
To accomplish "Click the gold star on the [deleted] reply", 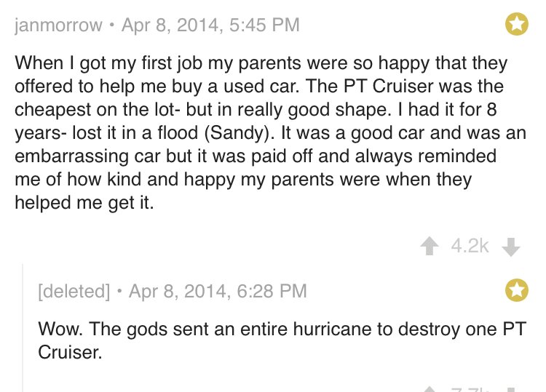I will tap(517, 290).
